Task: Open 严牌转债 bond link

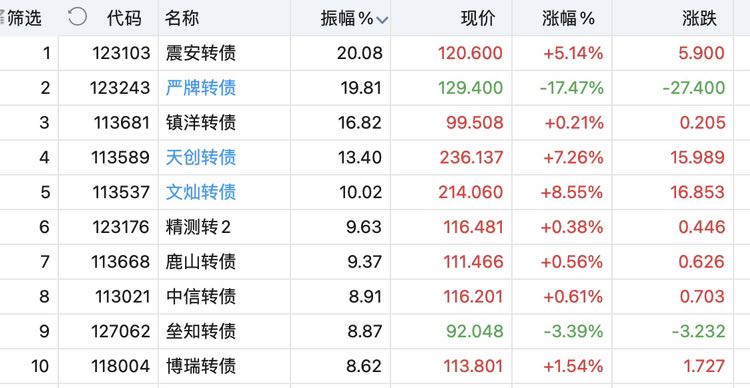Action: 201,88
